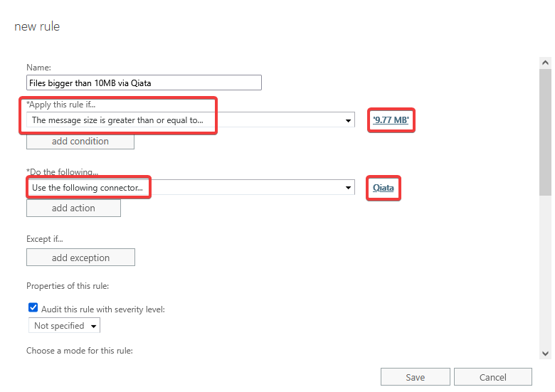Cancel the new rule dialog
Image resolution: width=555 pixels, height=392 pixels.
point(492,377)
